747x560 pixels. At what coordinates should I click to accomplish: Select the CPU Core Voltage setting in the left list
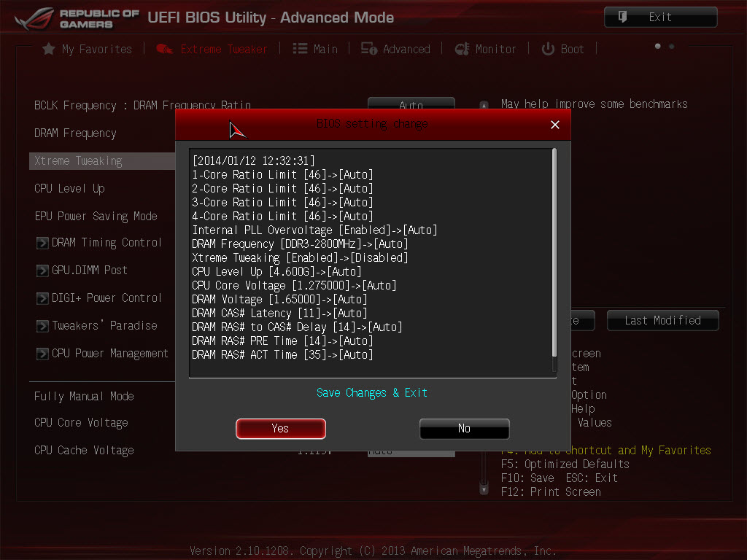(x=81, y=423)
